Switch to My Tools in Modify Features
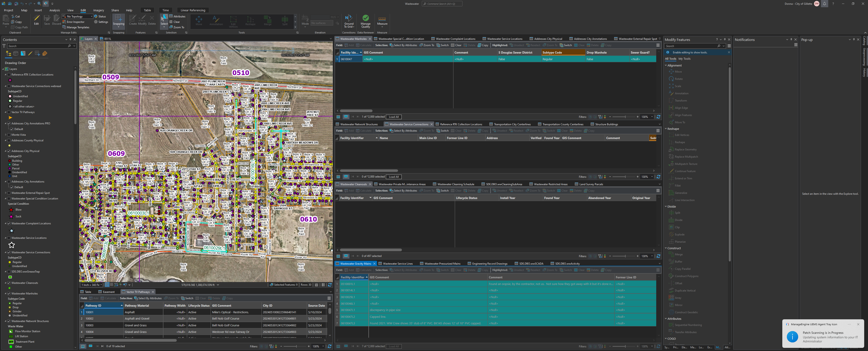The height and width of the screenshot is (351, 868). 684,59
